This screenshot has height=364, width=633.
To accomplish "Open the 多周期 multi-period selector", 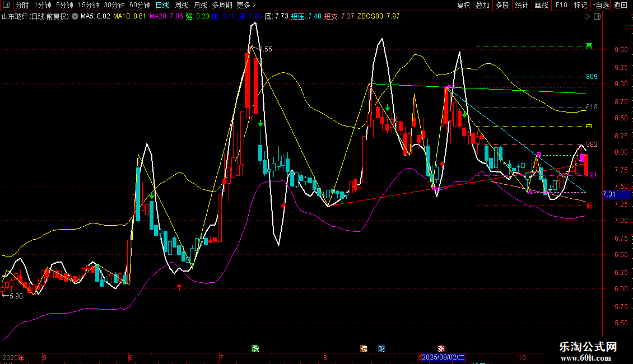I will (222, 6).
